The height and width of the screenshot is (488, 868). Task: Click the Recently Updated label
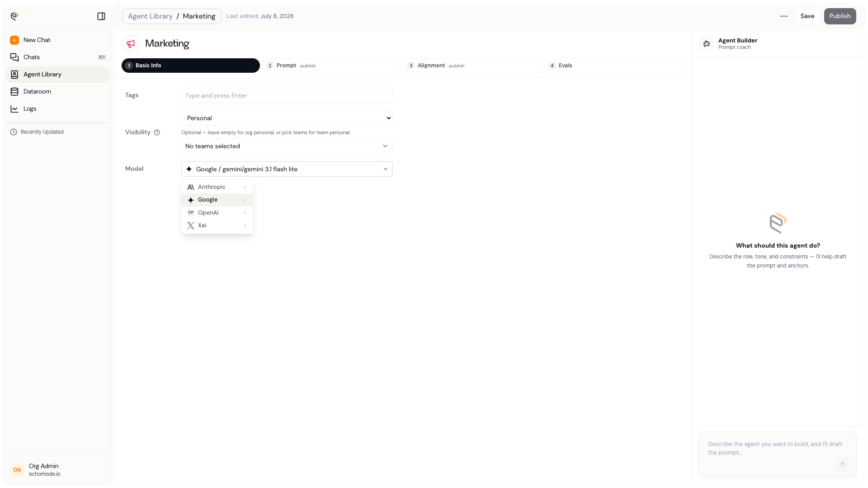pyautogui.click(x=42, y=132)
